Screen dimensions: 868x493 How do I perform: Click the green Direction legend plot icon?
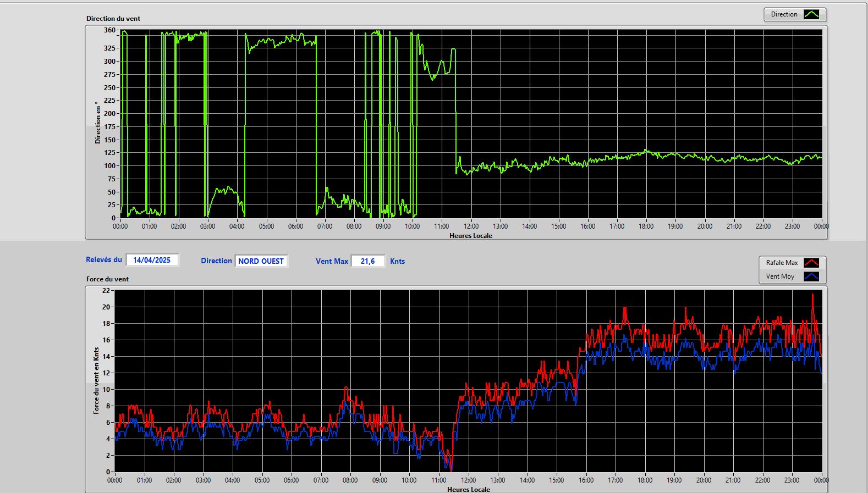[x=811, y=14]
